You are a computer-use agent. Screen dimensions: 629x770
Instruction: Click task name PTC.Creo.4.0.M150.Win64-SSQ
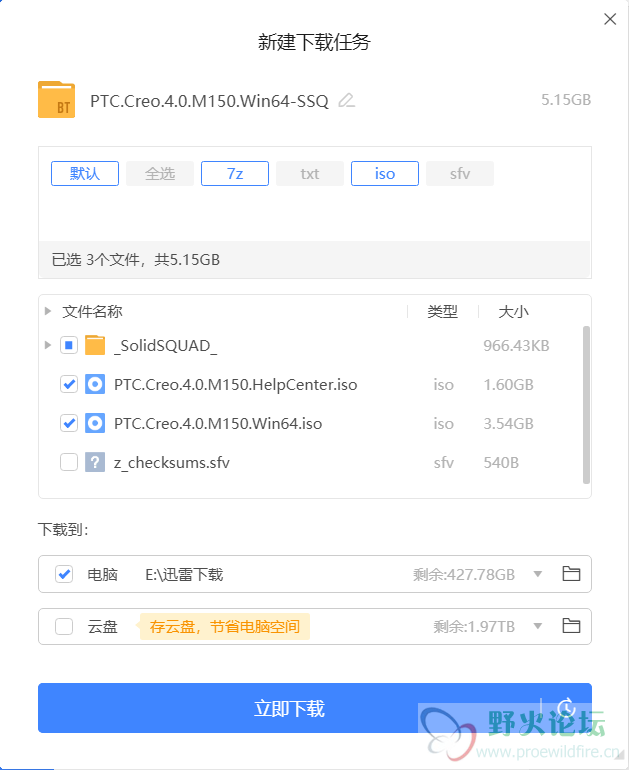click(x=209, y=101)
